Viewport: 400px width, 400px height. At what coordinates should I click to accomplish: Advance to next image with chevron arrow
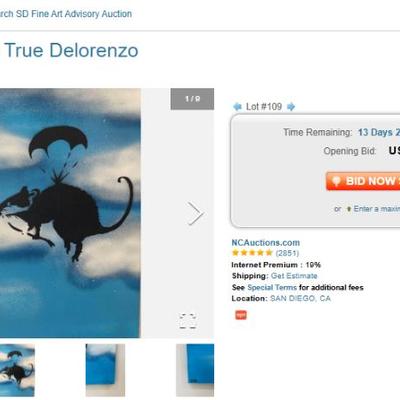point(195,213)
